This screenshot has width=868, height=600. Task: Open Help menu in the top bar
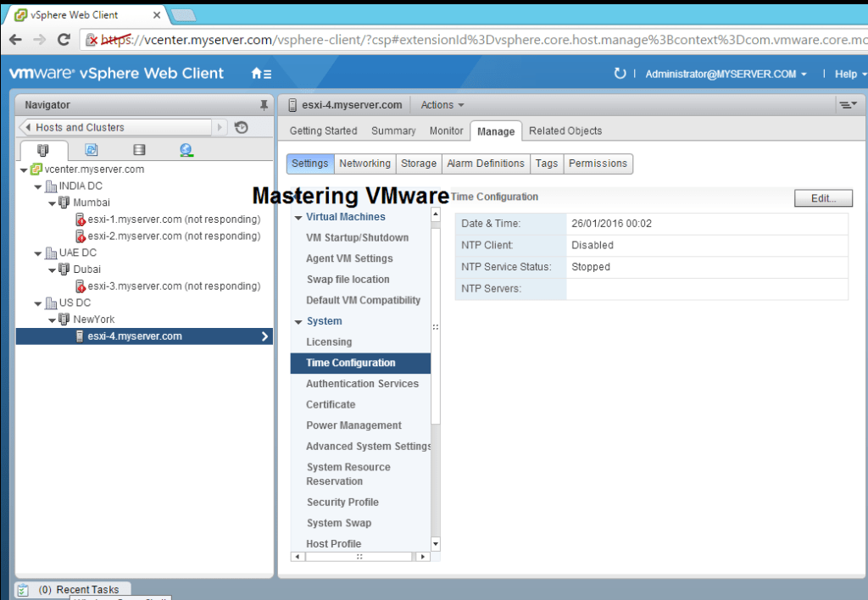[848, 73]
